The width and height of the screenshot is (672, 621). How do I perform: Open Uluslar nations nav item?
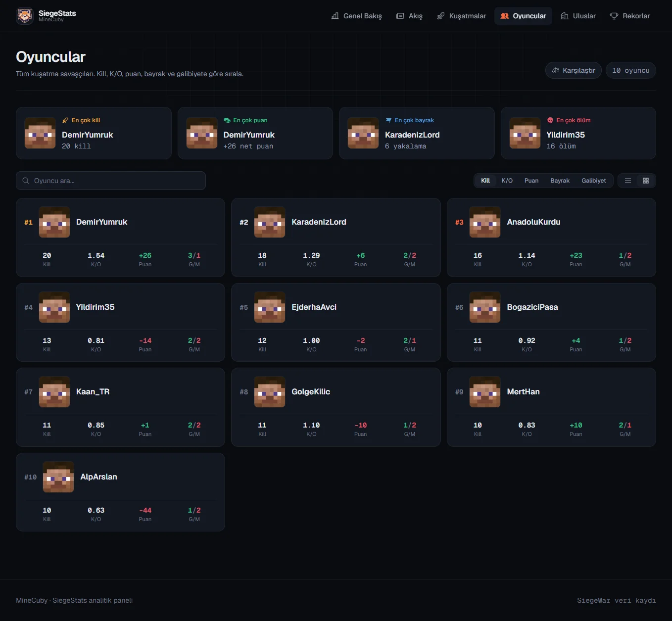coord(578,16)
